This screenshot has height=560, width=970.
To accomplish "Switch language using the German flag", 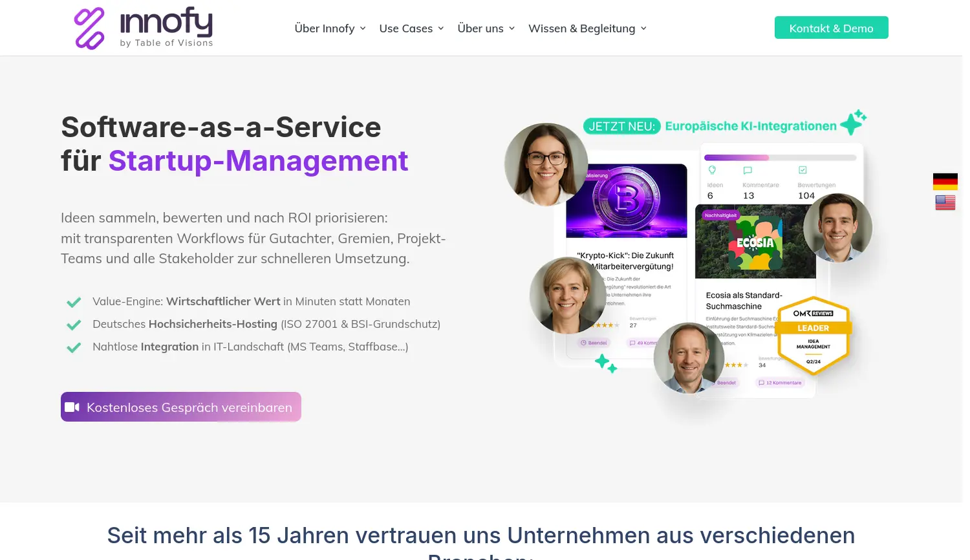I will [945, 181].
